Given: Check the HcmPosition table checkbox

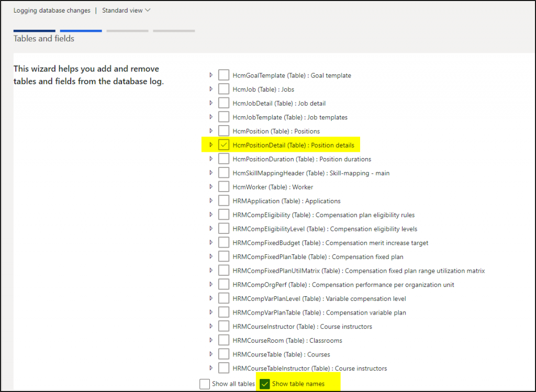Looking at the screenshot, I should (224, 130).
